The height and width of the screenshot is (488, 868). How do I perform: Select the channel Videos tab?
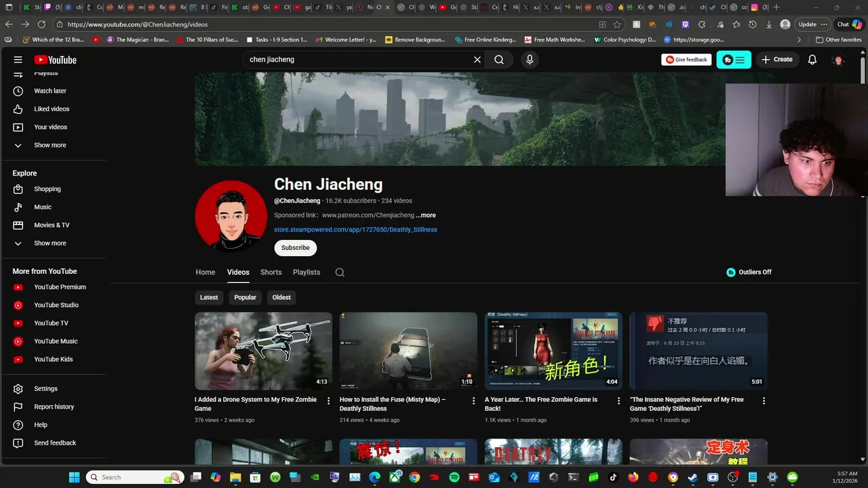pos(238,272)
